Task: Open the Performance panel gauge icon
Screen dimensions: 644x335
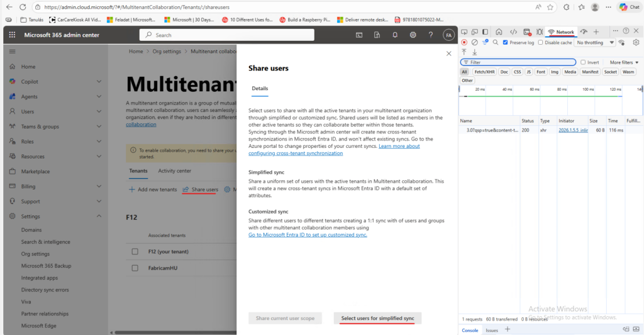Action: point(584,31)
